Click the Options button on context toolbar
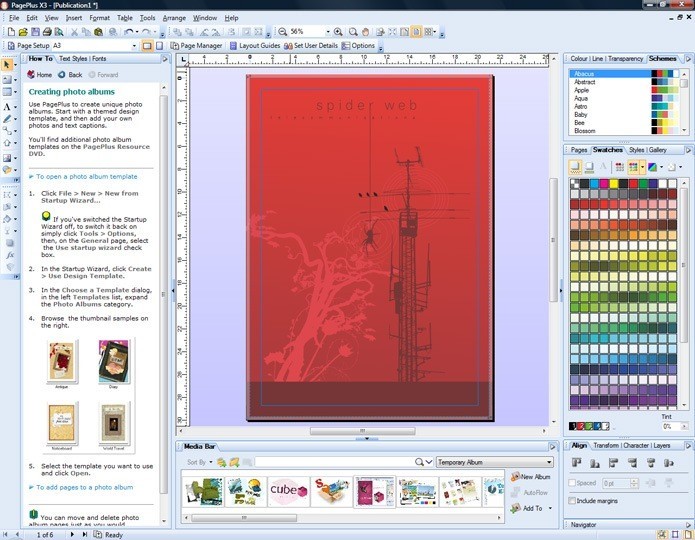 (358, 46)
